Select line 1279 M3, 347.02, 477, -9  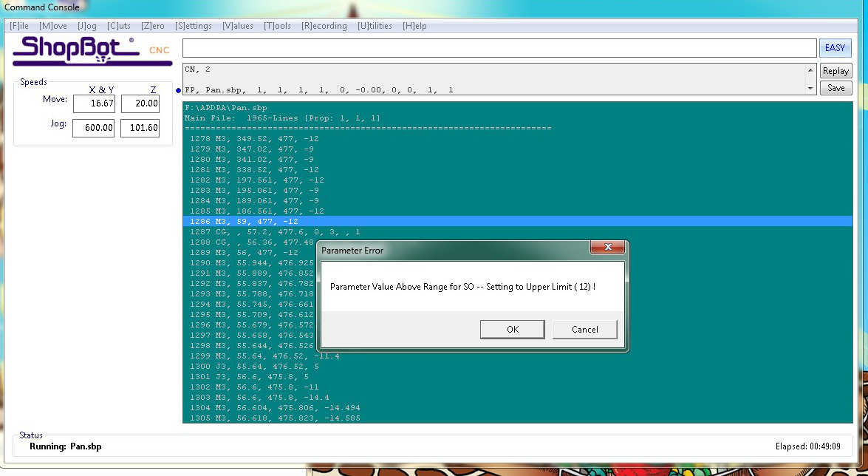(252, 149)
